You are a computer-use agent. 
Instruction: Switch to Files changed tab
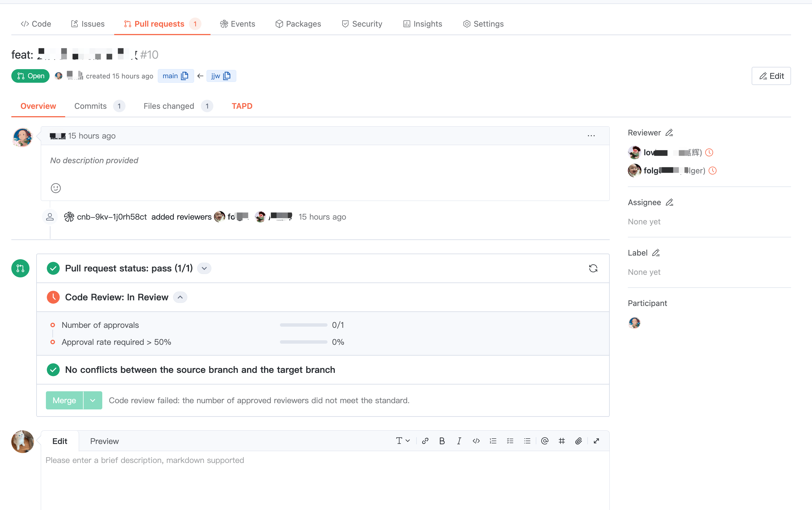[169, 106]
